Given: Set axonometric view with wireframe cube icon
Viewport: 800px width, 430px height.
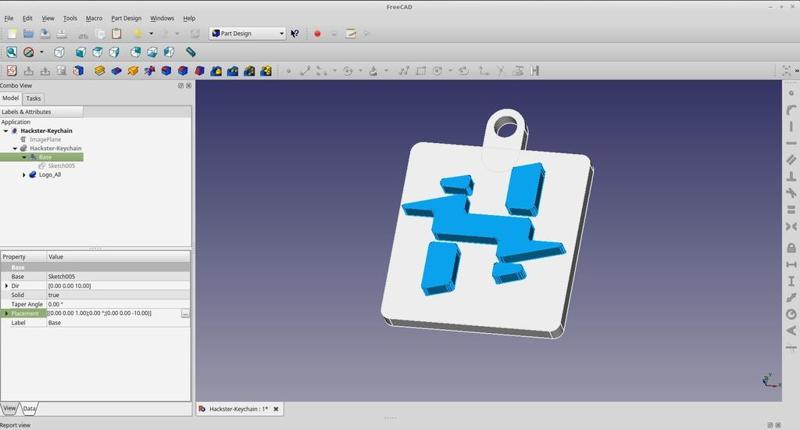Looking at the screenshot, I should pyautogui.click(x=59, y=52).
